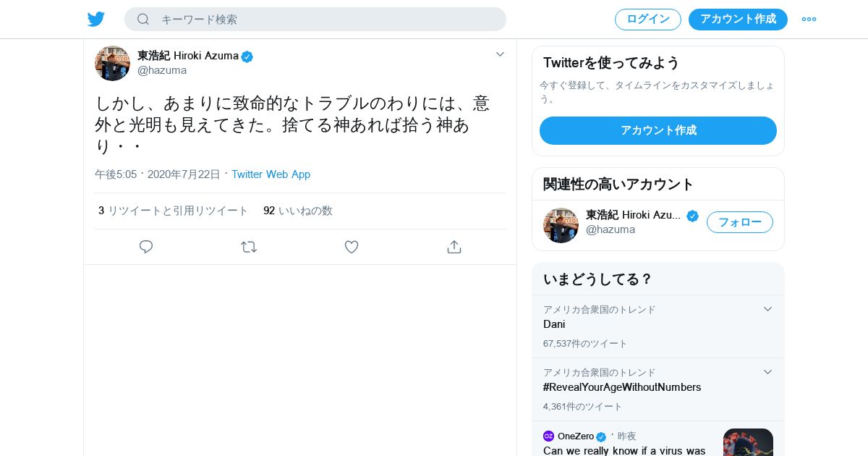Click the reply speech bubble icon
This screenshot has height=456, width=868.
click(x=146, y=247)
